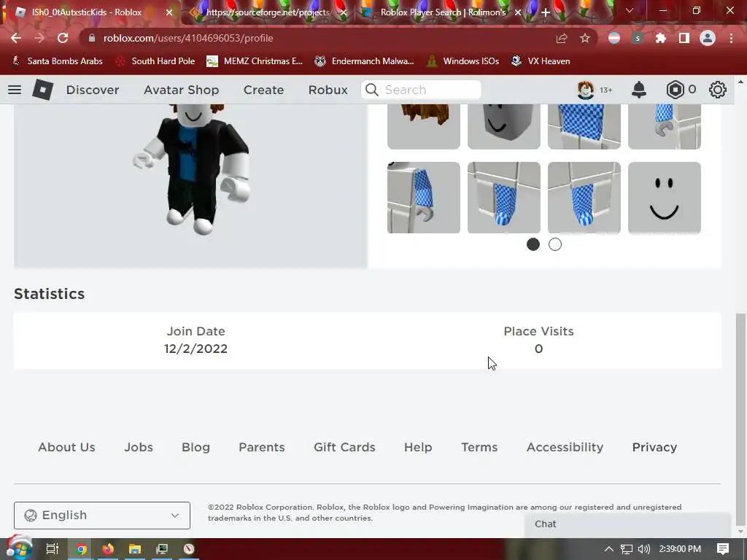Open File Explorer from taskbar
747x560 pixels.
click(x=135, y=549)
